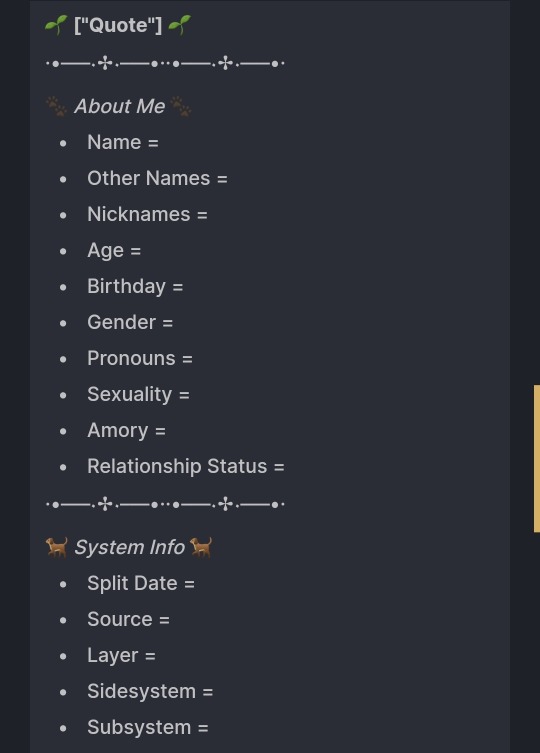This screenshot has height=753, width=540.
Task: Place cursor after Pronouns =
Action: 194,359
